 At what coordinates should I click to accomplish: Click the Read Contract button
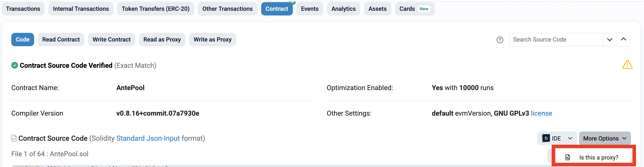(61, 40)
